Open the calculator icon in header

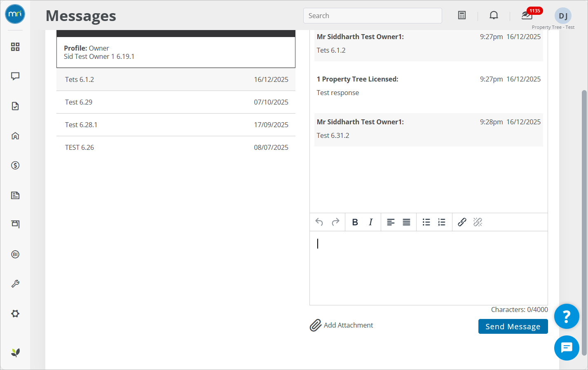[x=462, y=15]
